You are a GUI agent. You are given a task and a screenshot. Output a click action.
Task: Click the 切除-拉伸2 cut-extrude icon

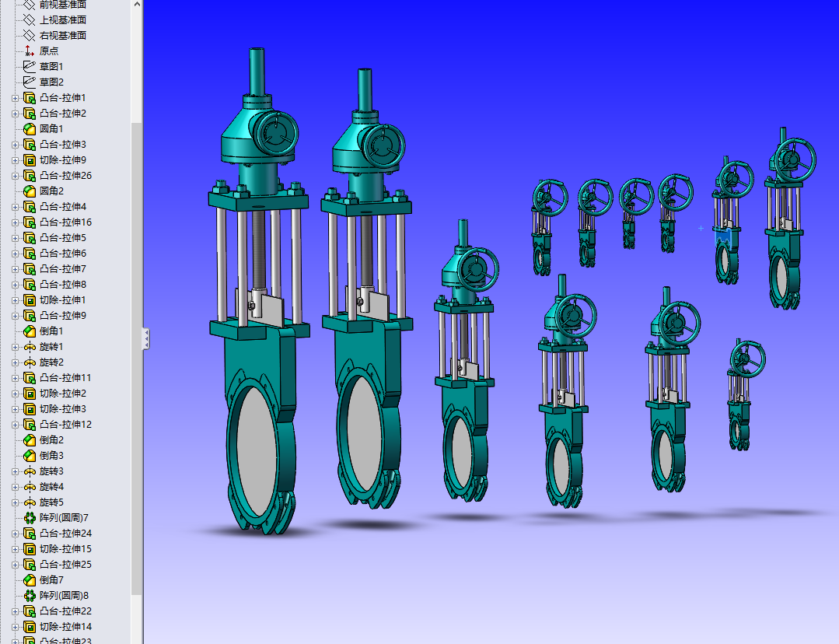tap(30, 394)
